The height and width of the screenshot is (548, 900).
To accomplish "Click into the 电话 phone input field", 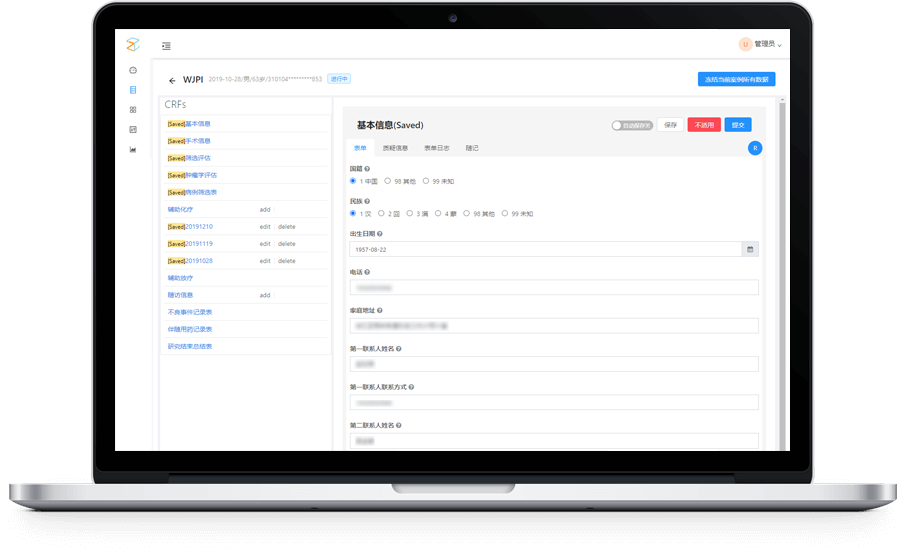I will click(x=554, y=287).
